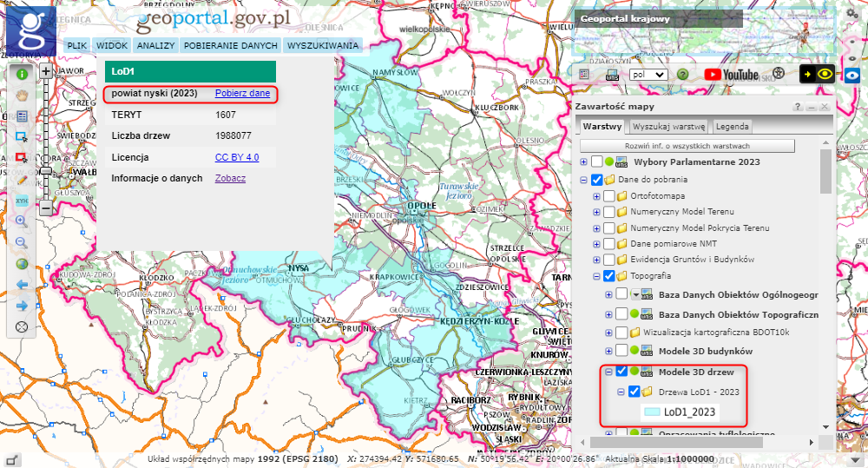Viewport: 868px width, 468px height.
Task: Open the ANALIZY menu
Action: tap(156, 45)
